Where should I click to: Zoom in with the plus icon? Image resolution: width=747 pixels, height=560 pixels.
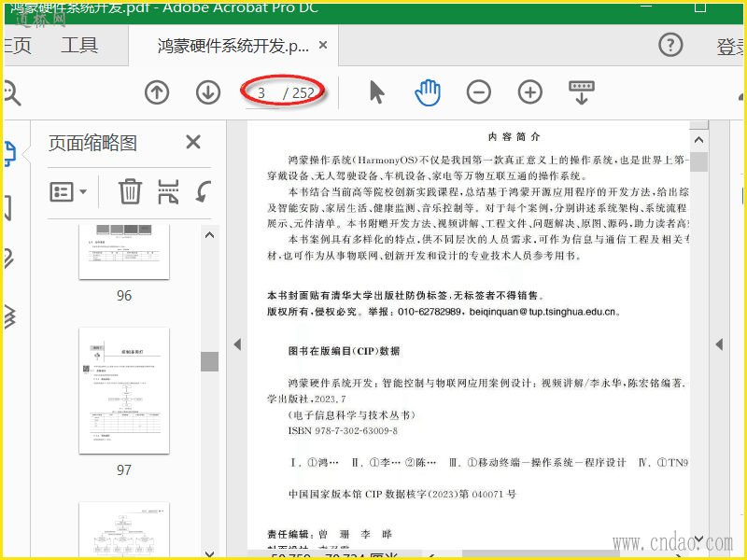530,92
